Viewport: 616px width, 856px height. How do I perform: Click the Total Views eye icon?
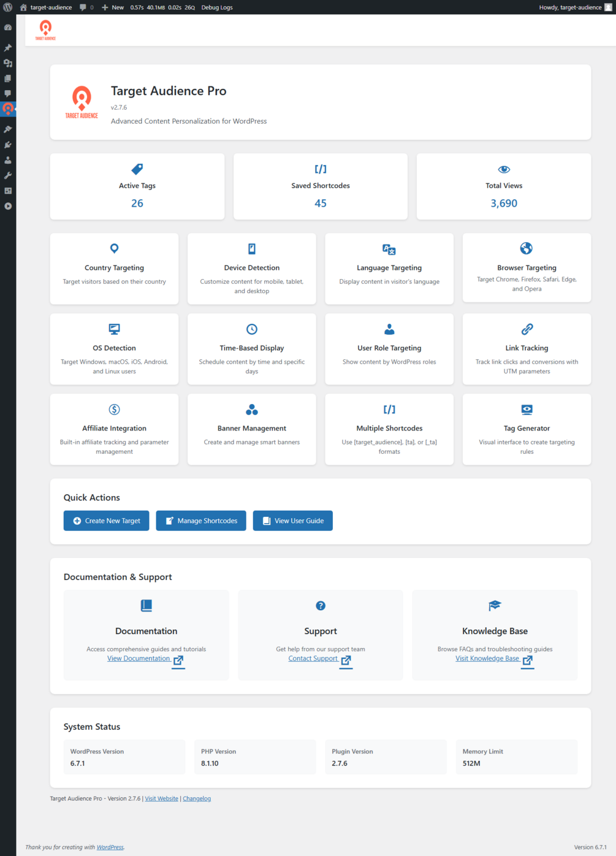point(504,169)
